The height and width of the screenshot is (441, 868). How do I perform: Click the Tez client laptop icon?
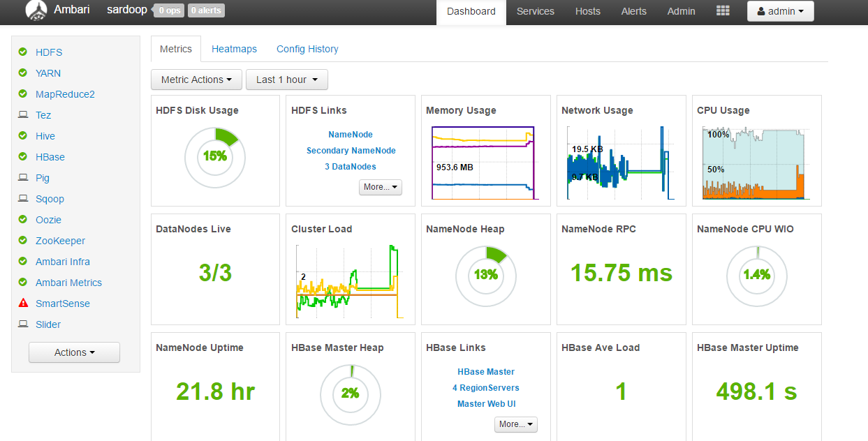[23, 115]
